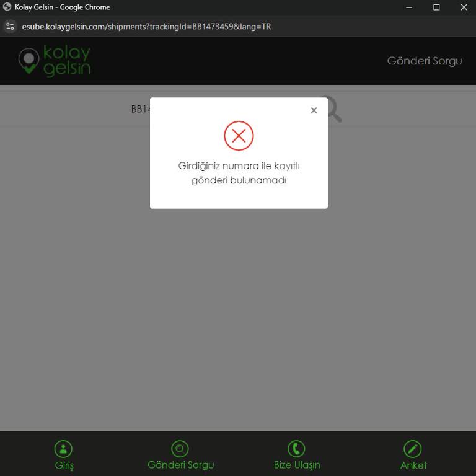Viewport: 476px width, 476px height.
Task: Close the error dialog with the X
Action: coord(314,110)
